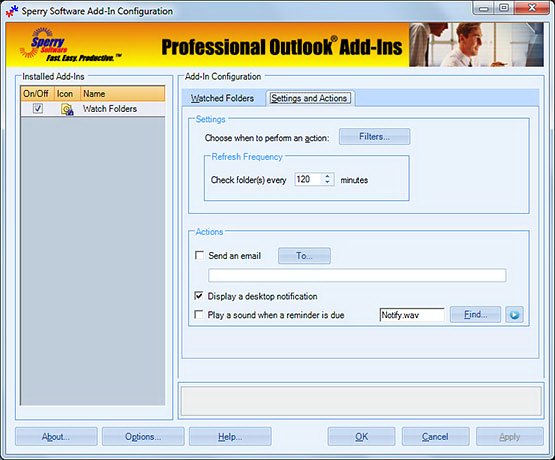Viewport: 555px width, 460px height.
Task: Switch to the Watched Folders tab
Action: point(223,98)
